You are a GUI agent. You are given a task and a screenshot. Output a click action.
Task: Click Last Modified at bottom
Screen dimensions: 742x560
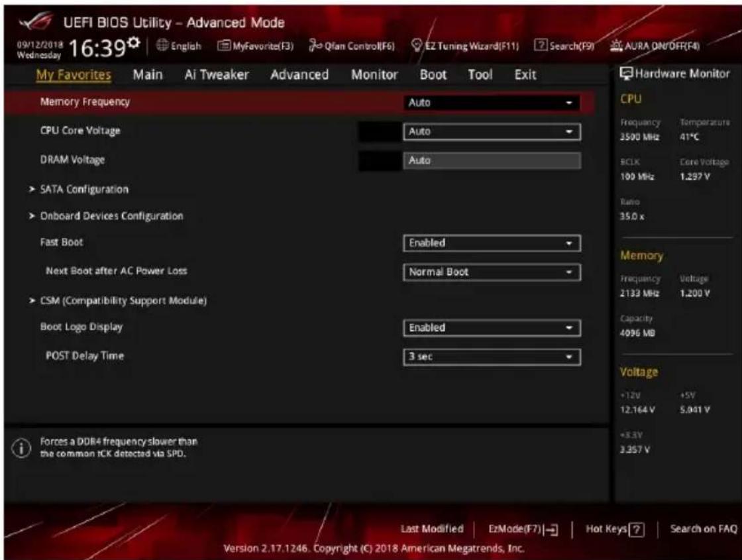coord(432,529)
